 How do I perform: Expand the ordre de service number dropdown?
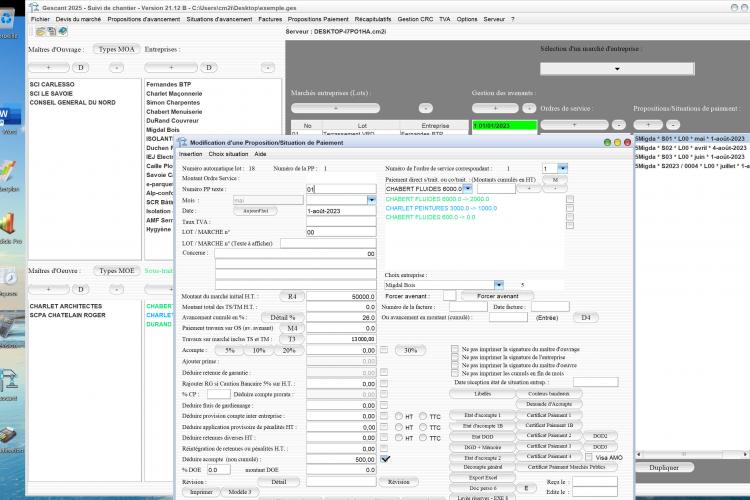pyautogui.click(x=562, y=168)
